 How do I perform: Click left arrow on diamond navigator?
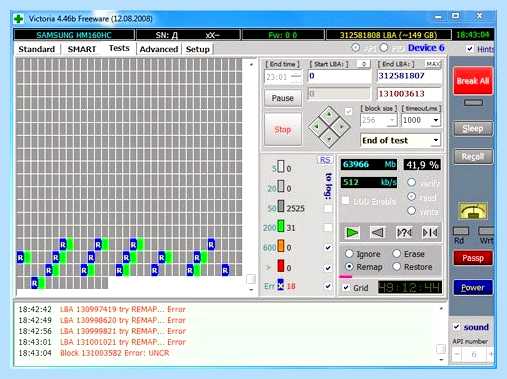317,127
